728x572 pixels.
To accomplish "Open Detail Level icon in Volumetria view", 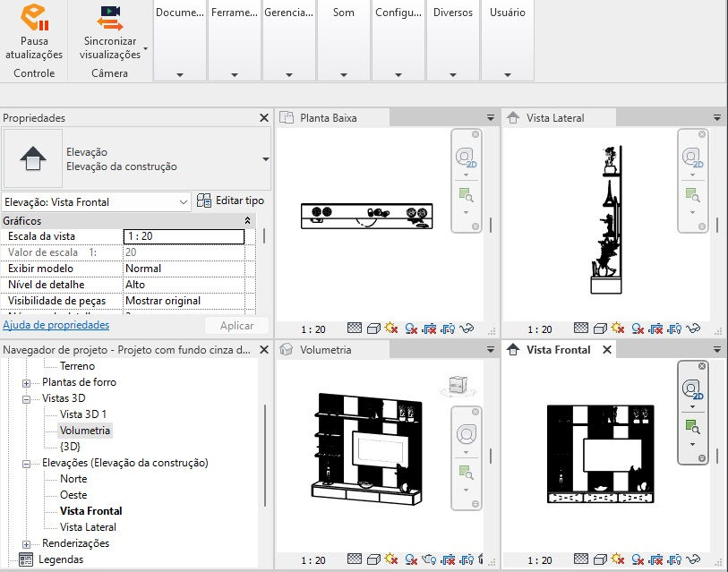I will pyautogui.click(x=355, y=559).
